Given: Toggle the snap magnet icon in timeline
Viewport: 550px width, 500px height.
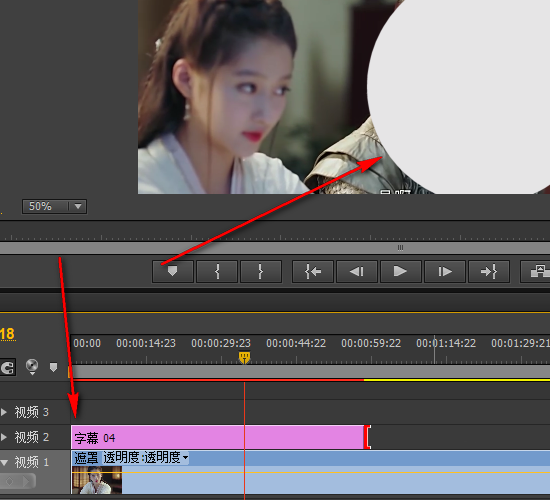Looking at the screenshot, I should point(7,367).
